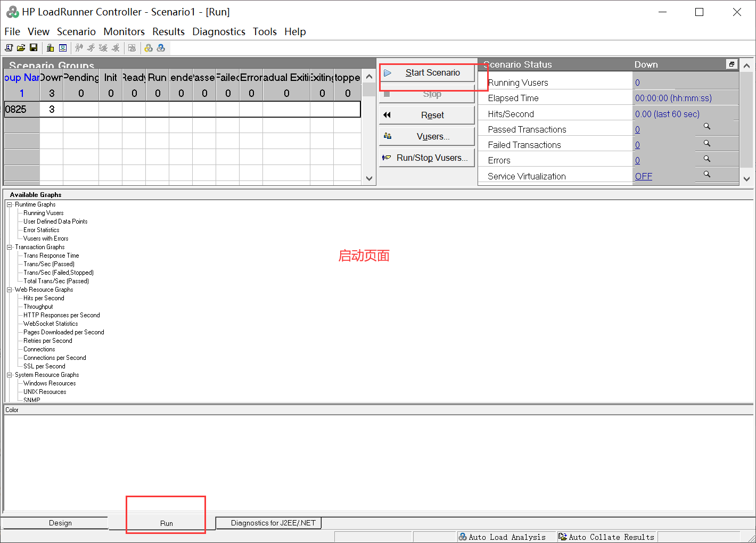
Task: Click the Scenario Status scroll-down arrow
Action: coord(746,179)
